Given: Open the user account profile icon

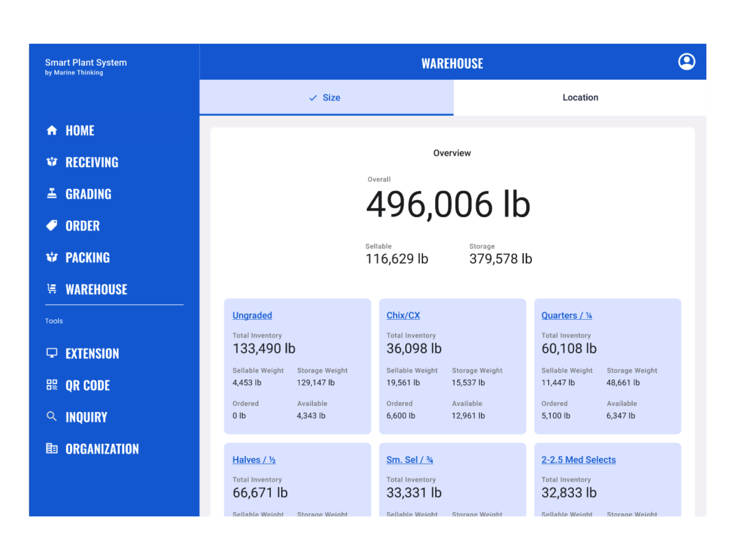Looking at the screenshot, I should 686,62.
